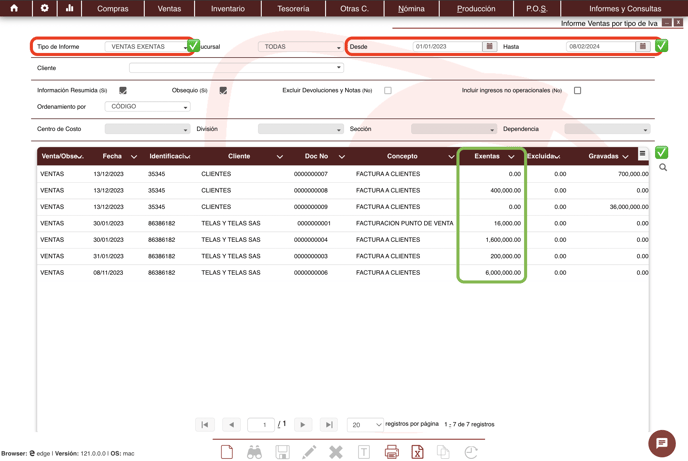
Task: Open Dependencia dropdown
Action: click(607, 129)
